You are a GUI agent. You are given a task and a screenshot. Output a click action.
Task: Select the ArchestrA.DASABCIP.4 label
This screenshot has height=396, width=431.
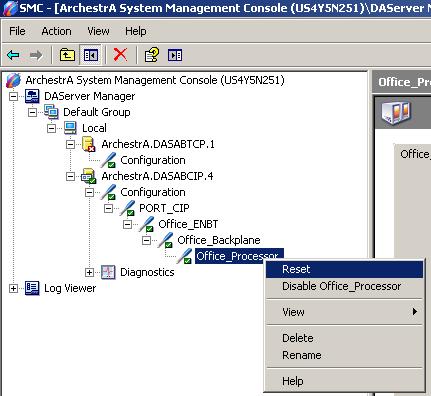point(157,176)
